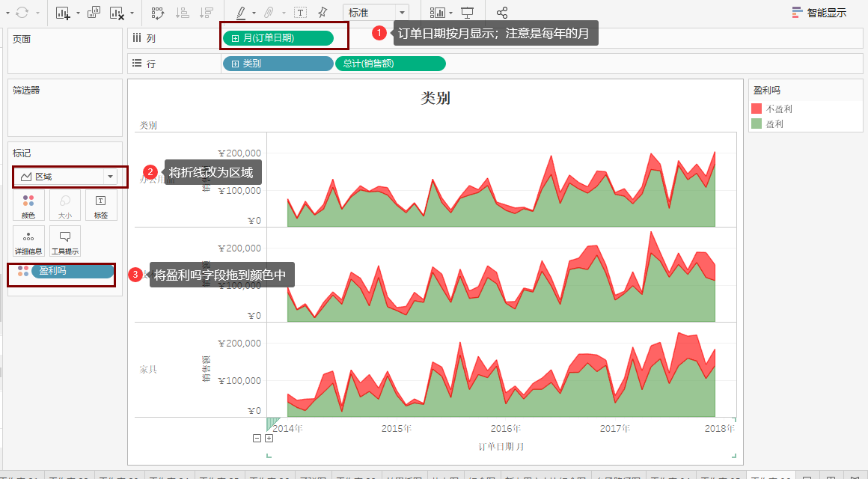This screenshot has width=868, height=479.
Task: Click the columns shelf icon beside 列
Action: pos(137,37)
